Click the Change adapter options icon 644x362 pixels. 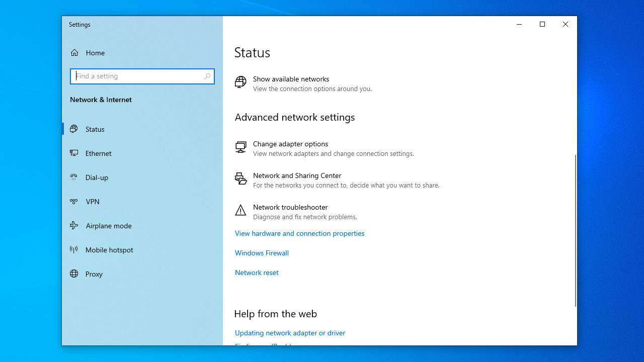pyautogui.click(x=240, y=147)
